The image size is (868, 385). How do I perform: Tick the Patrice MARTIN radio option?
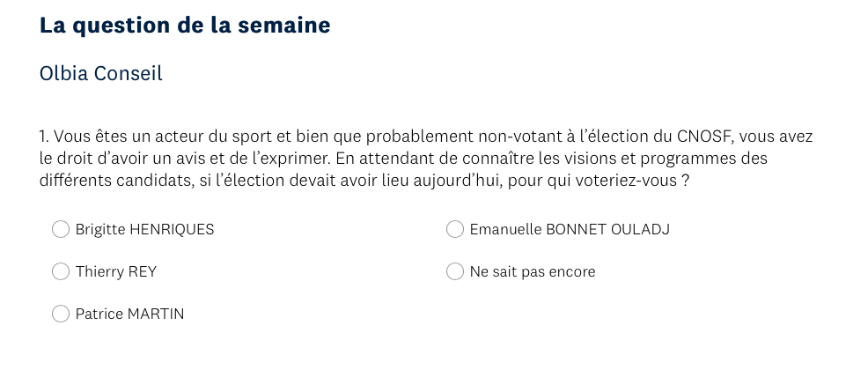(61, 314)
